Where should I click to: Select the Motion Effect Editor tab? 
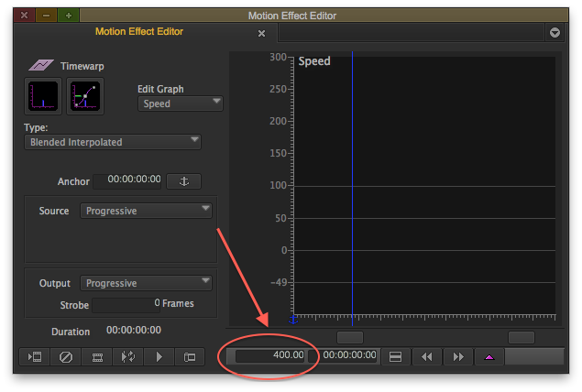coord(139,31)
